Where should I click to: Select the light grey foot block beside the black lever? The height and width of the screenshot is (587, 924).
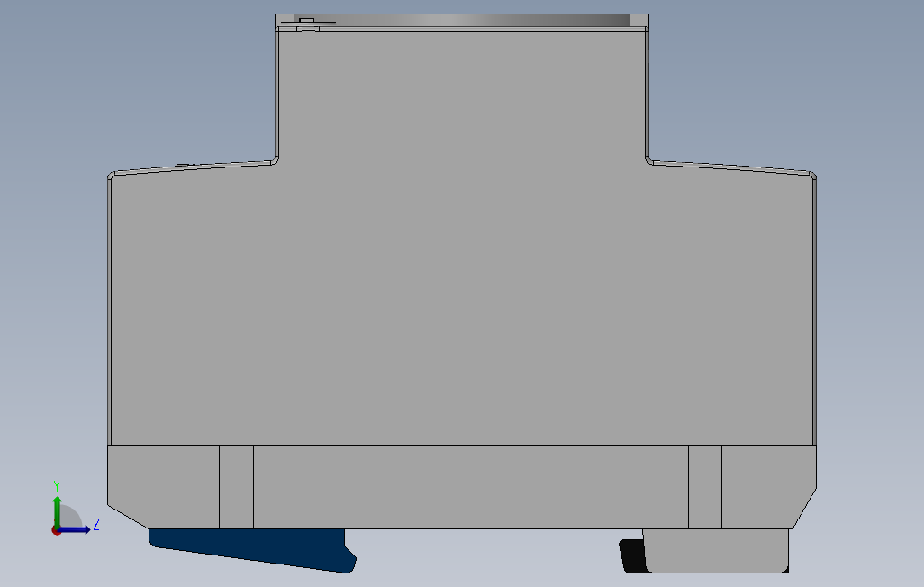(716, 550)
